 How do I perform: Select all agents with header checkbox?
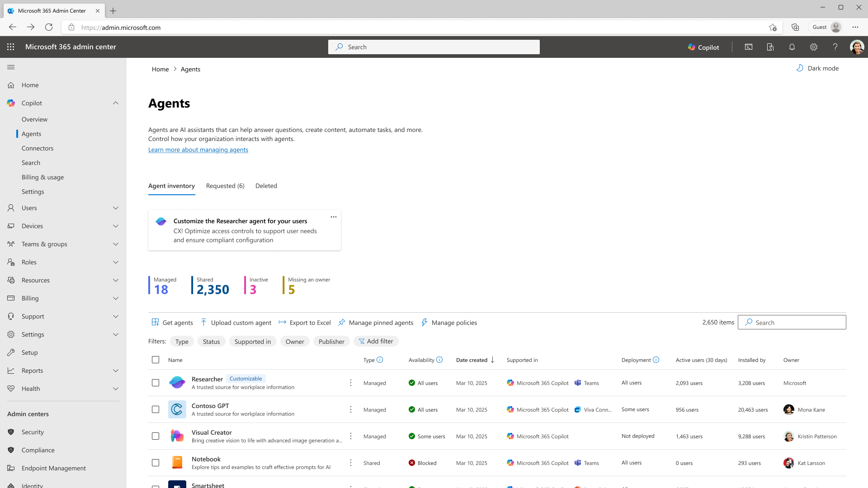coord(156,360)
